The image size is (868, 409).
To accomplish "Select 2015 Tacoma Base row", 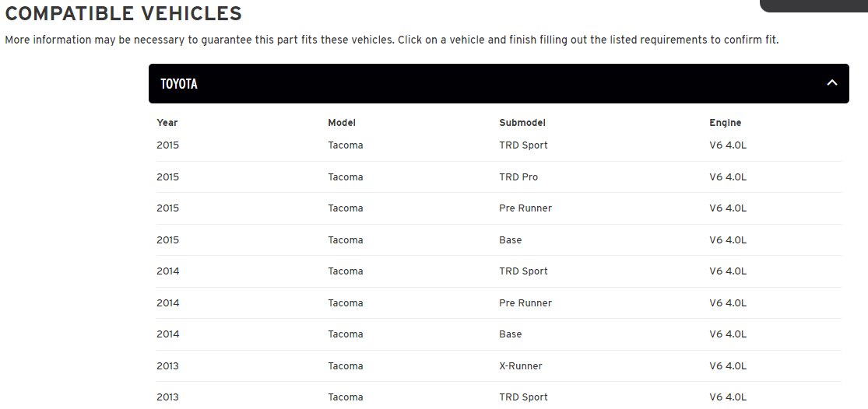I will click(x=499, y=239).
